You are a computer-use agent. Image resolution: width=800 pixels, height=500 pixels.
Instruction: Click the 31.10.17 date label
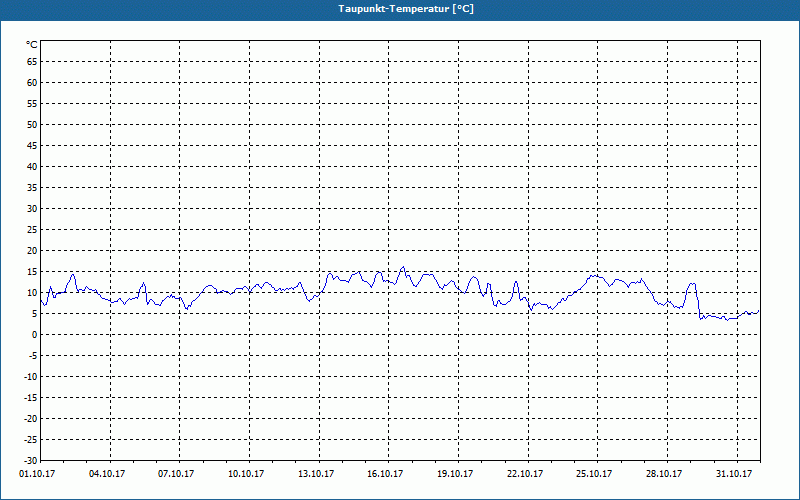[x=734, y=474]
